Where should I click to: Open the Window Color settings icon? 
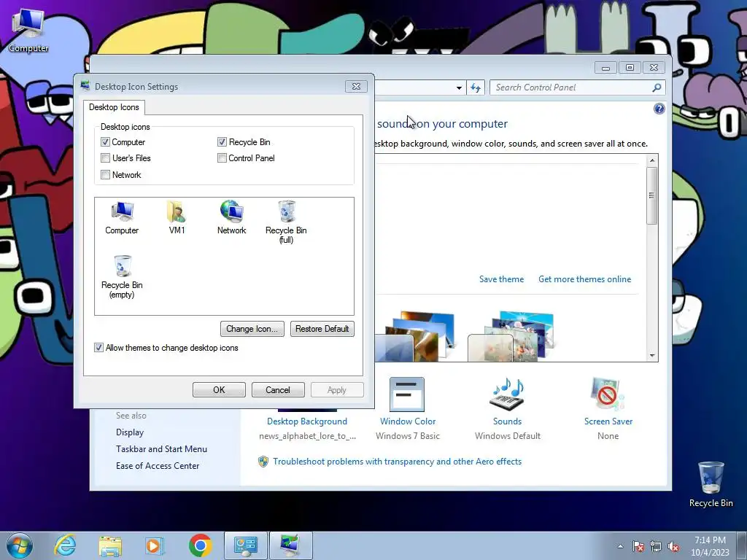point(407,394)
